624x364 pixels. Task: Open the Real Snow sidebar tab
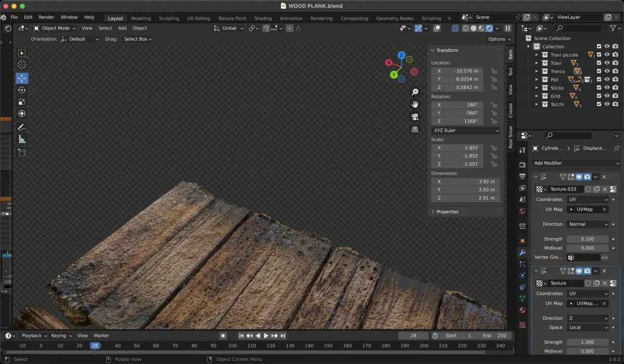tap(511, 137)
